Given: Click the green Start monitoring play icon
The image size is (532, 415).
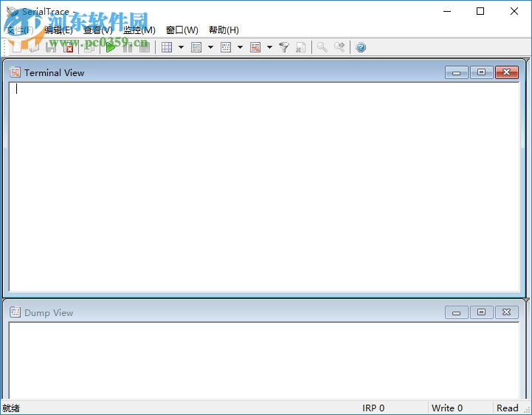Looking at the screenshot, I should (111, 47).
